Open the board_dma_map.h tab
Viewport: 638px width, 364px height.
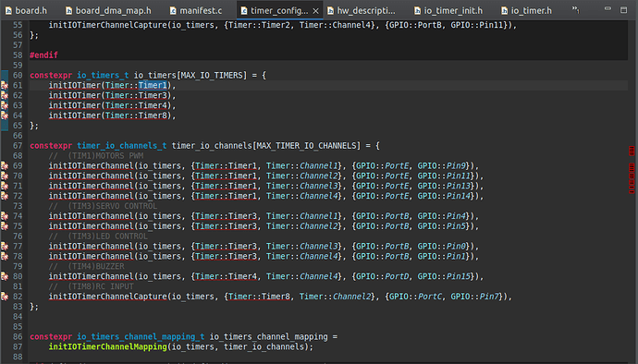click(x=108, y=10)
